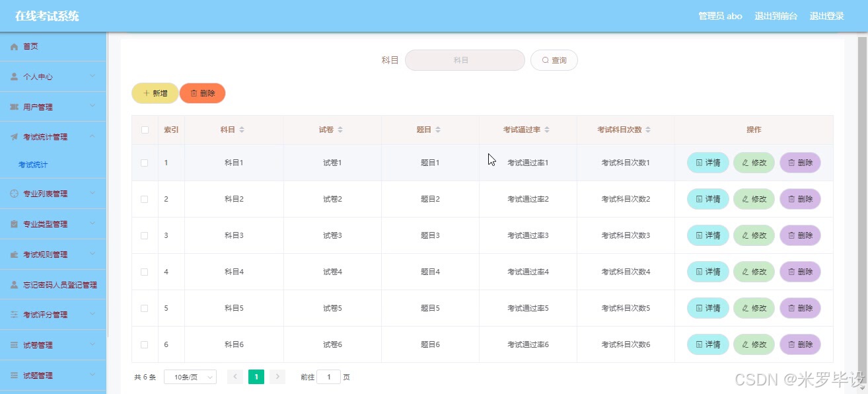The image size is (868, 394).
Task: Click 修改 for row 科目5
Action: 754,308
